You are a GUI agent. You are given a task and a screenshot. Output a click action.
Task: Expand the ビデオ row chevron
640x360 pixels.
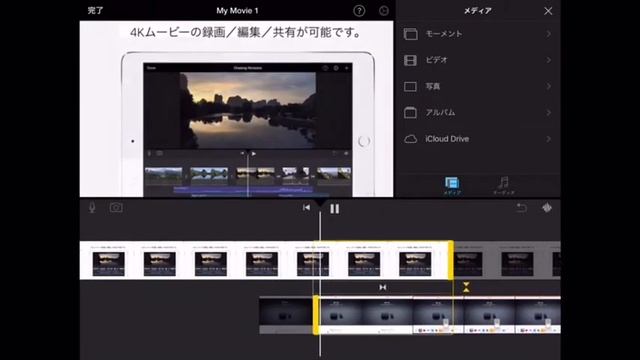(x=549, y=60)
